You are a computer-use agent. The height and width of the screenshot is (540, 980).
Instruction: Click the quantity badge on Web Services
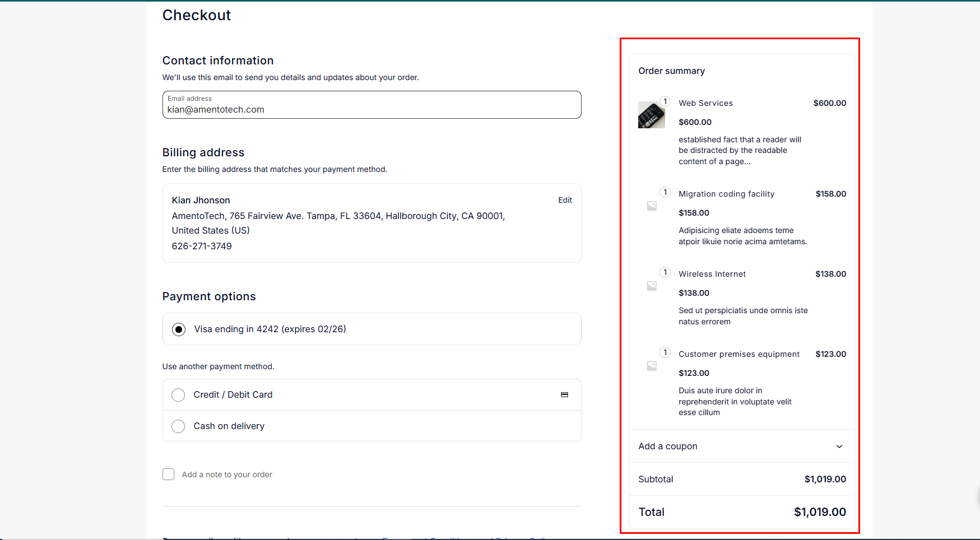pos(665,101)
